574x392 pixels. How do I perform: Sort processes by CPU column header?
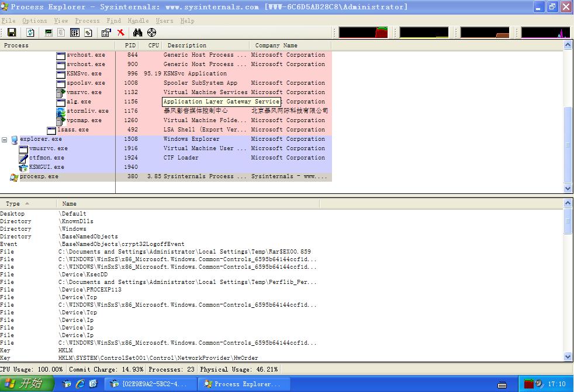pyautogui.click(x=153, y=46)
